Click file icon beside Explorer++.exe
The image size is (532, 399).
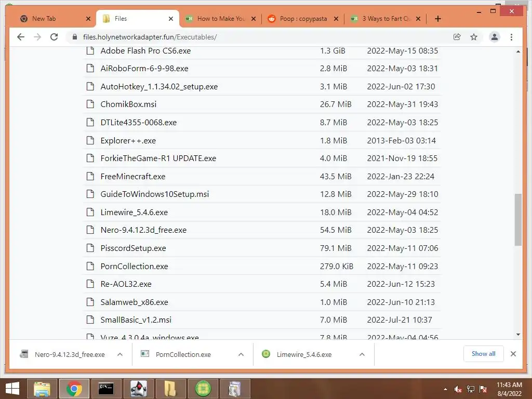[x=90, y=140]
